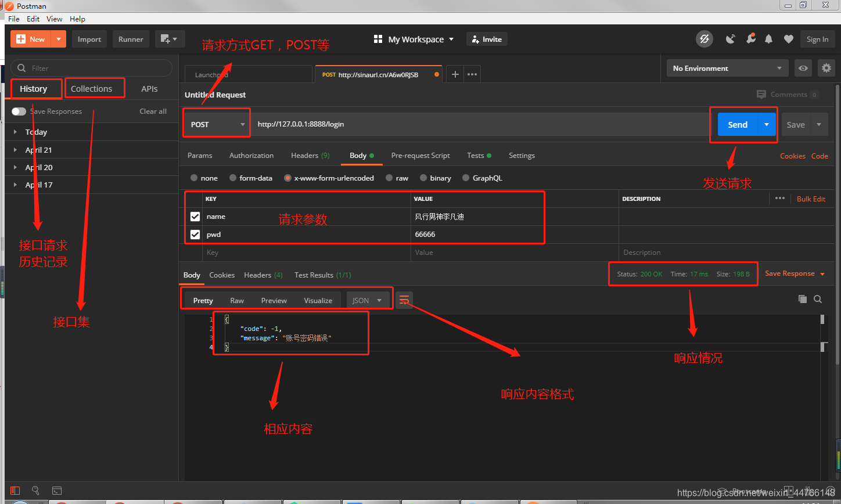This screenshot has height=504, width=841.
Task: Open the response format JSON dropdown
Action: point(367,300)
